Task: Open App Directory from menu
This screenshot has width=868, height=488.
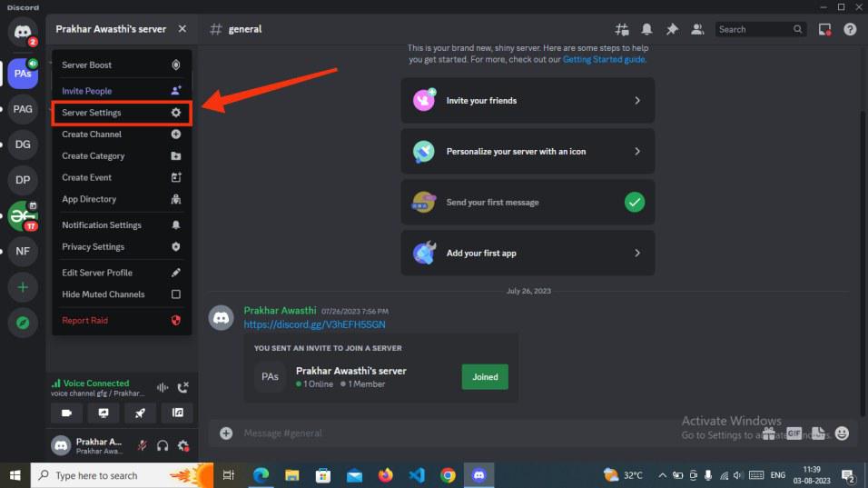Action: [122, 199]
